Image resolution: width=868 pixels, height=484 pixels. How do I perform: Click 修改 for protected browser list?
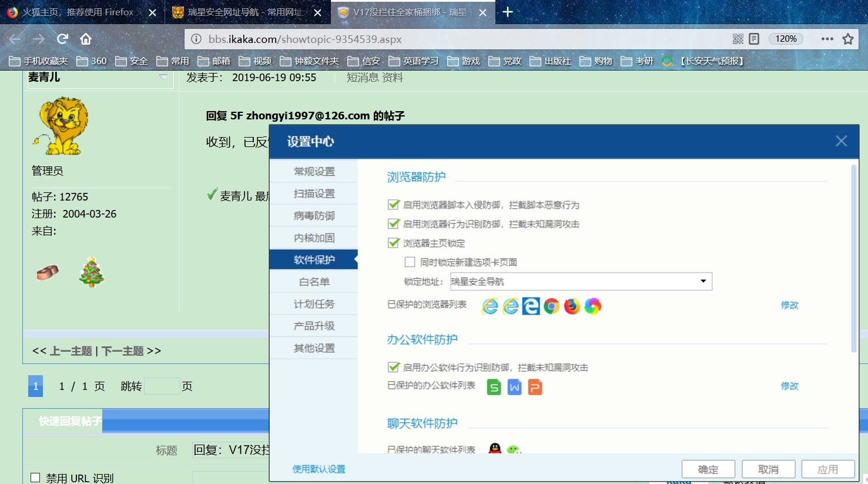(789, 305)
